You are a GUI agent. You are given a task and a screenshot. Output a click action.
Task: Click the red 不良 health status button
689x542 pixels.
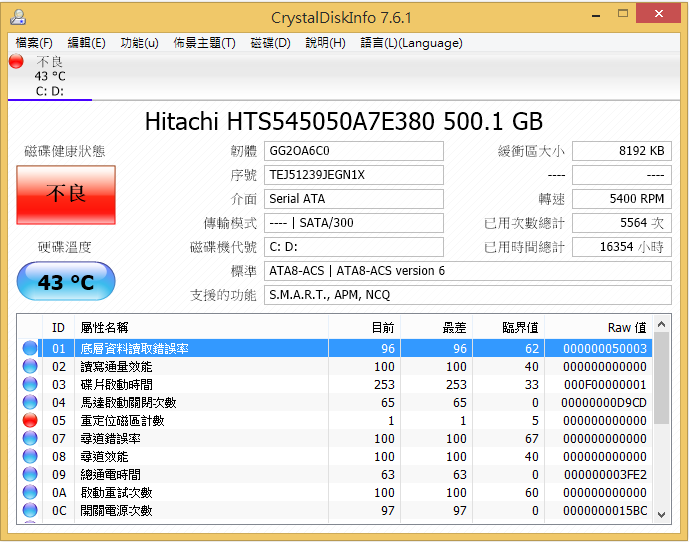click(66, 195)
